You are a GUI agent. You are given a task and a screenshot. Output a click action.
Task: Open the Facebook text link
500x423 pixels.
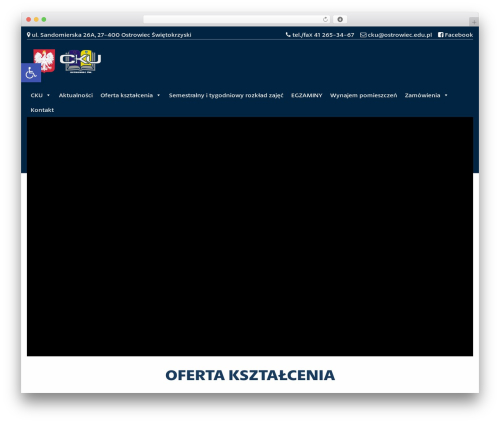click(459, 35)
